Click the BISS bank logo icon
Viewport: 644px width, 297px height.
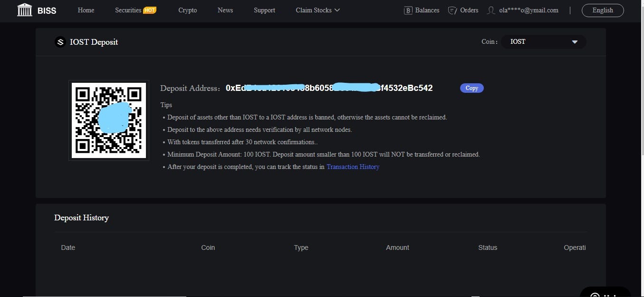(25, 10)
